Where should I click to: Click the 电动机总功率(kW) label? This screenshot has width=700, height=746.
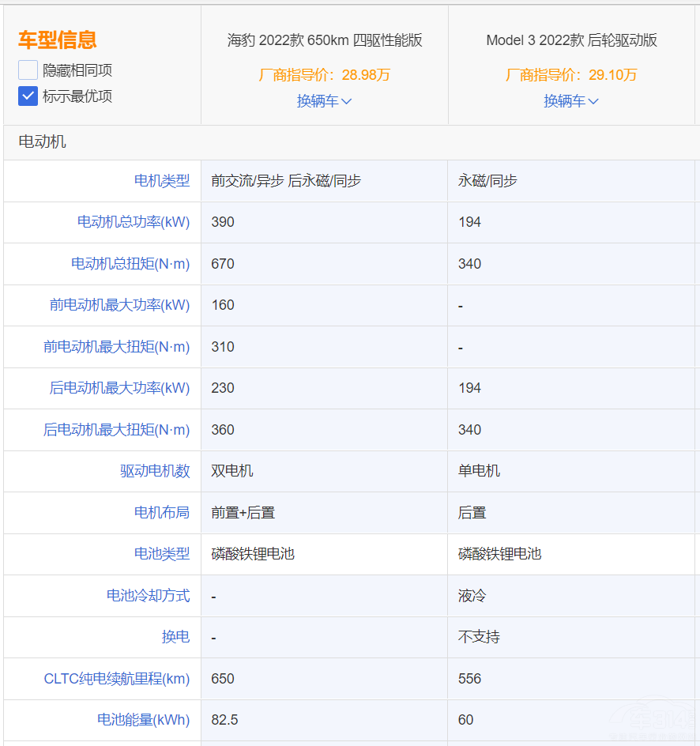pyautogui.click(x=134, y=222)
